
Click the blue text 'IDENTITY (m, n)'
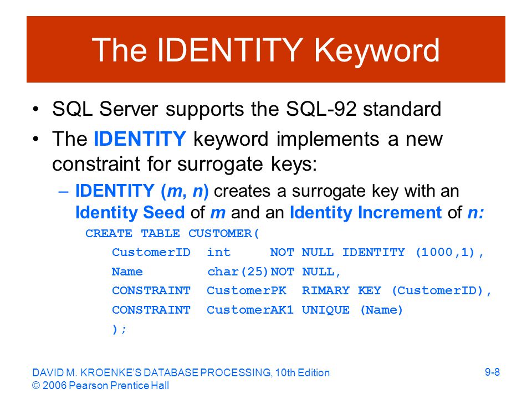(x=142, y=191)
